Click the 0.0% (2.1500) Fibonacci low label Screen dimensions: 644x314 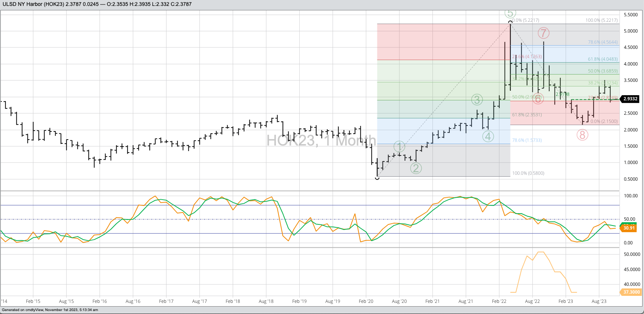[x=604, y=121]
